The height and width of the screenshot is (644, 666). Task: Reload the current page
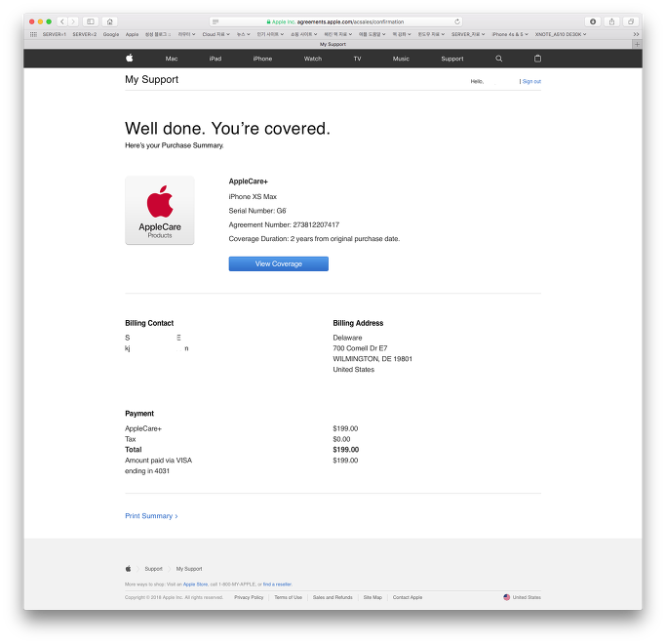(x=457, y=21)
